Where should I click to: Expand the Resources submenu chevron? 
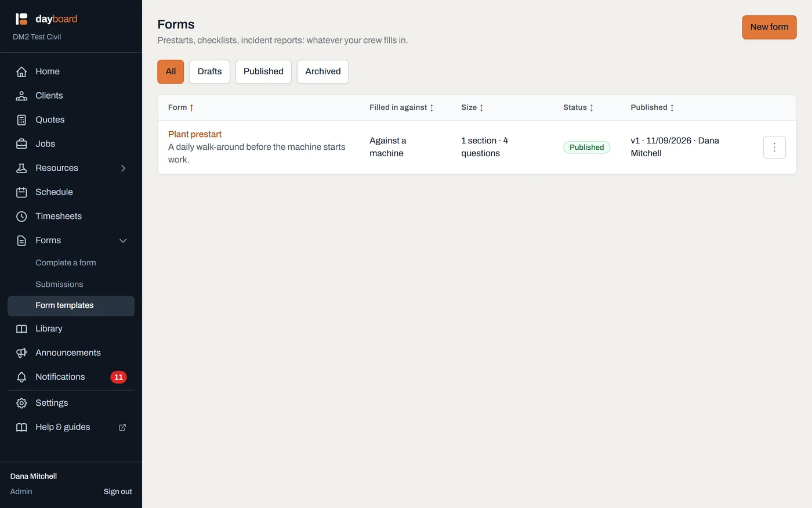123,168
